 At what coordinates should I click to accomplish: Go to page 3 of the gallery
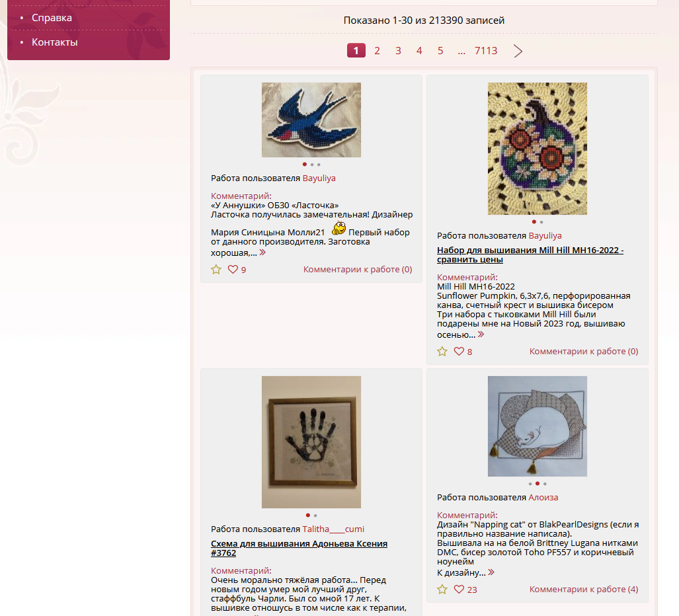click(398, 51)
